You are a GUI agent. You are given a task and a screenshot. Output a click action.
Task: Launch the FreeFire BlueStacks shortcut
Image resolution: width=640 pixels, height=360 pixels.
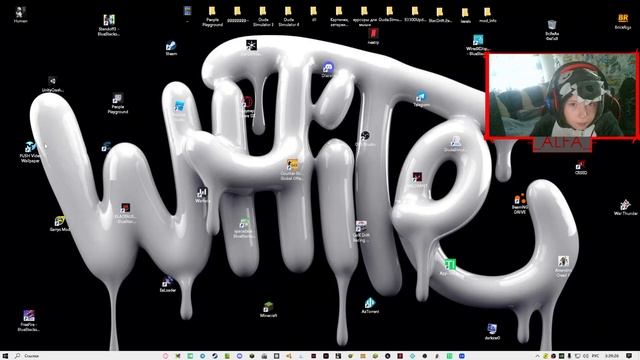(29, 320)
